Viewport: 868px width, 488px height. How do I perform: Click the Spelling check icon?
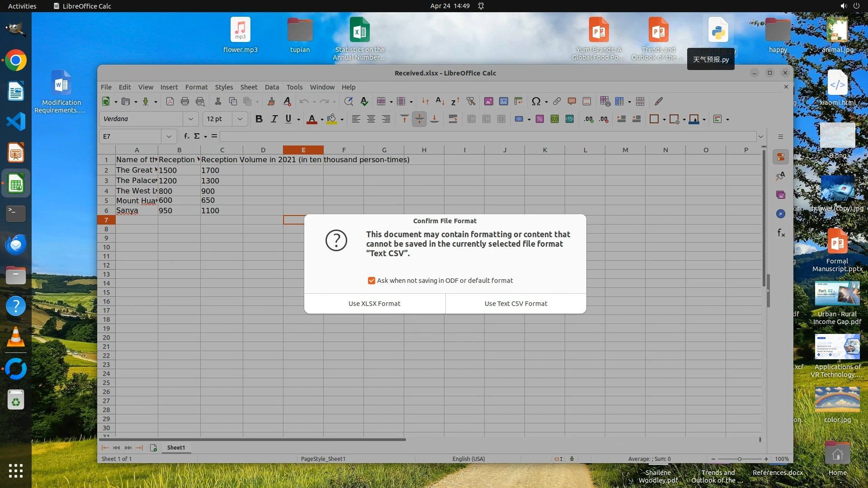[364, 101]
